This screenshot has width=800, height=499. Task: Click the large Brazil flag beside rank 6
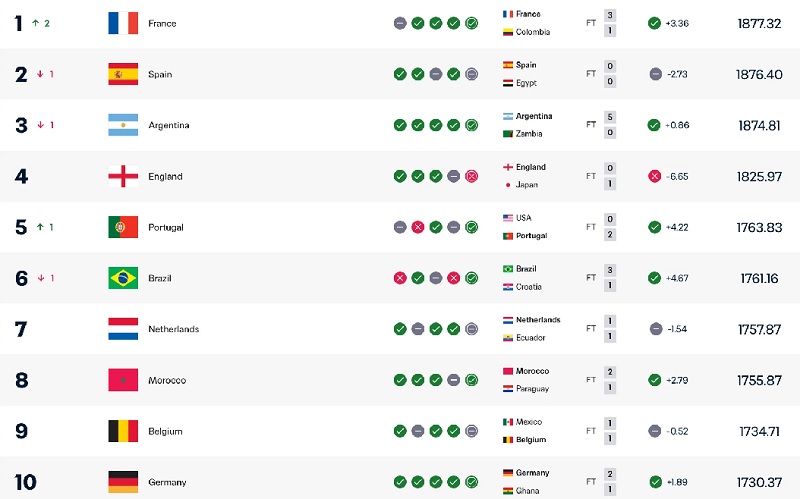click(123, 278)
